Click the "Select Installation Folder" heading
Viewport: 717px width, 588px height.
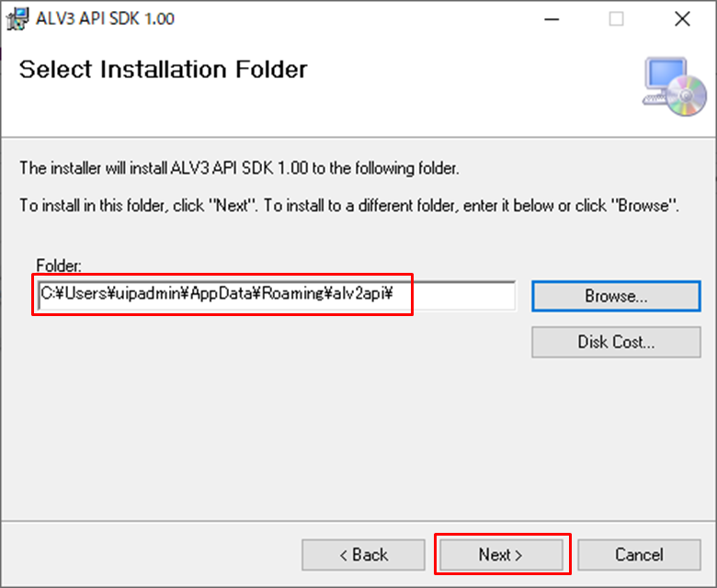(164, 70)
